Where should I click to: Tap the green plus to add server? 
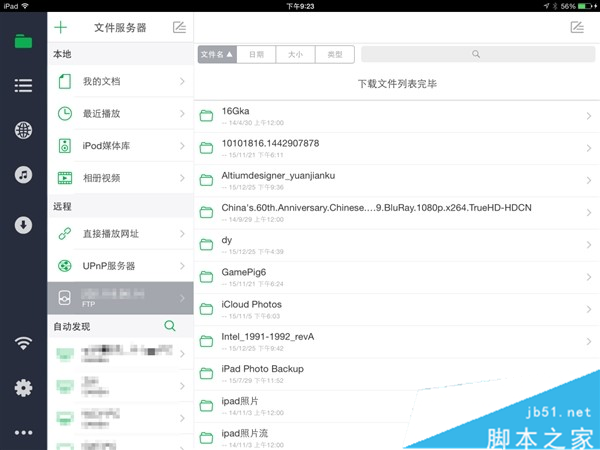(x=60, y=27)
